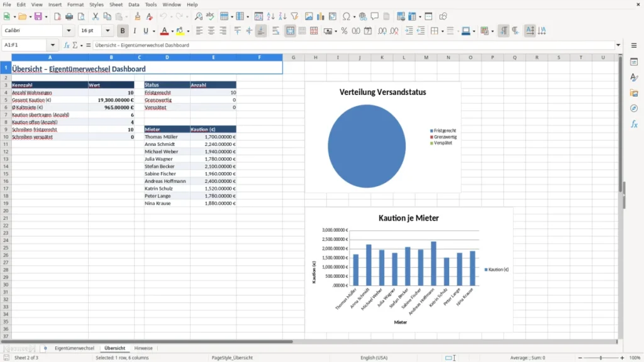Click the Print icon in the toolbar
Image resolution: width=644 pixels, height=362 pixels.
click(x=69, y=16)
